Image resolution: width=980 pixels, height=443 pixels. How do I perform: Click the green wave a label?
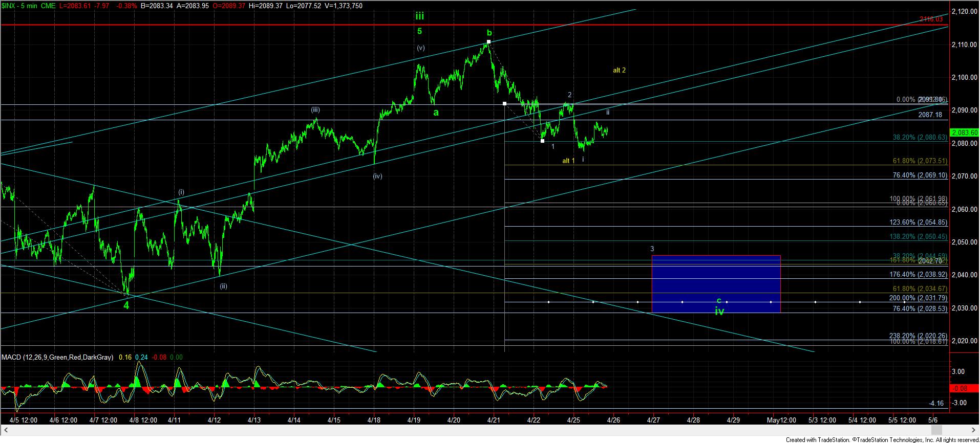click(436, 113)
